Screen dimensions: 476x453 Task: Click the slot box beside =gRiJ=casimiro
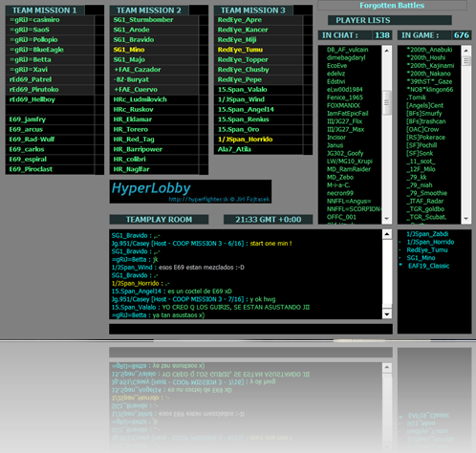(99, 20)
